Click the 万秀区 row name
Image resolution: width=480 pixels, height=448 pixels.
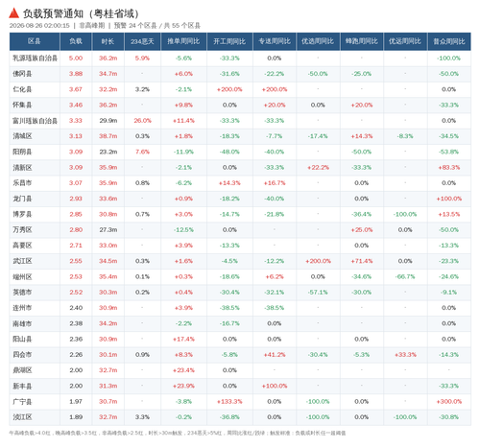click(22, 230)
